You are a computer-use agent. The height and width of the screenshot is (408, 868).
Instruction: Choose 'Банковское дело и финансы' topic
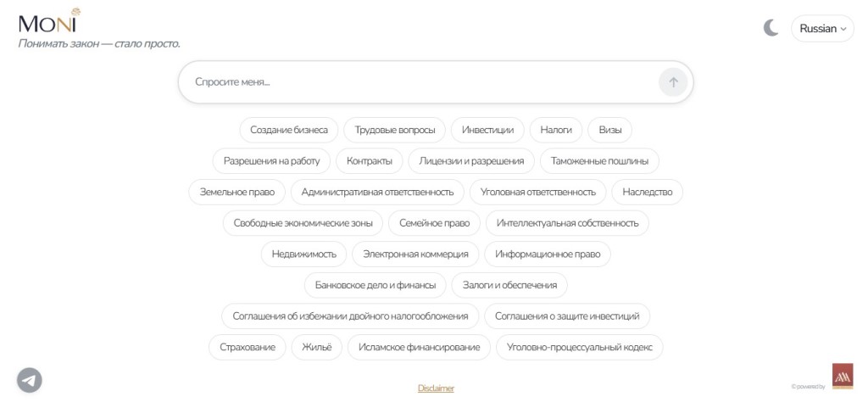pyautogui.click(x=375, y=285)
